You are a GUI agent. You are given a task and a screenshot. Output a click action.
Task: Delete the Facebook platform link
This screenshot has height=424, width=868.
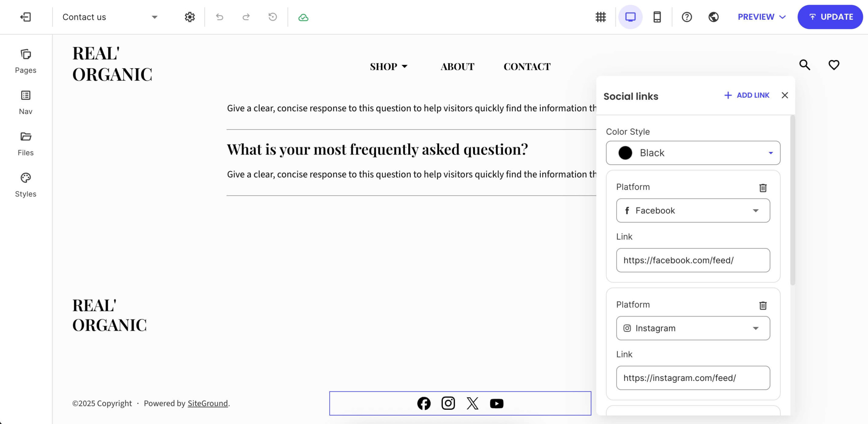point(763,188)
